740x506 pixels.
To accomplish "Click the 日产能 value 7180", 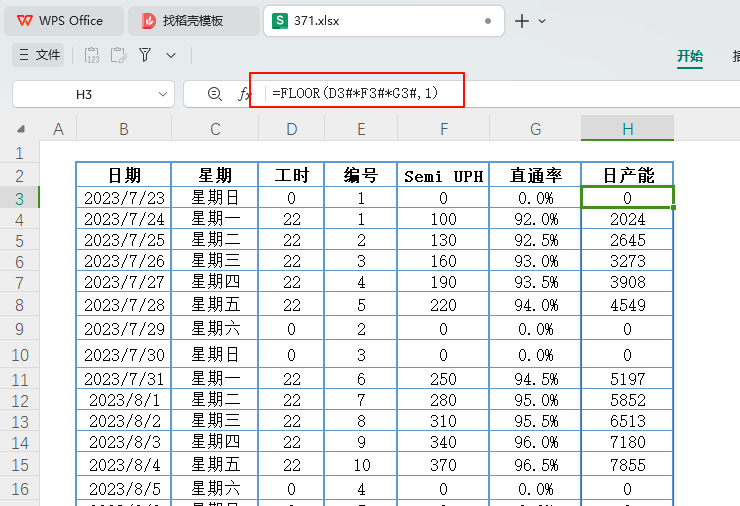I will (x=627, y=442).
